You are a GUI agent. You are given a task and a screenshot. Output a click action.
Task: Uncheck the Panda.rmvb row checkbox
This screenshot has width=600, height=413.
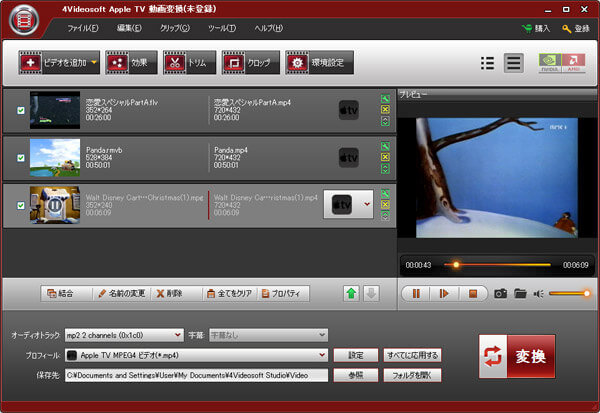coord(21,158)
